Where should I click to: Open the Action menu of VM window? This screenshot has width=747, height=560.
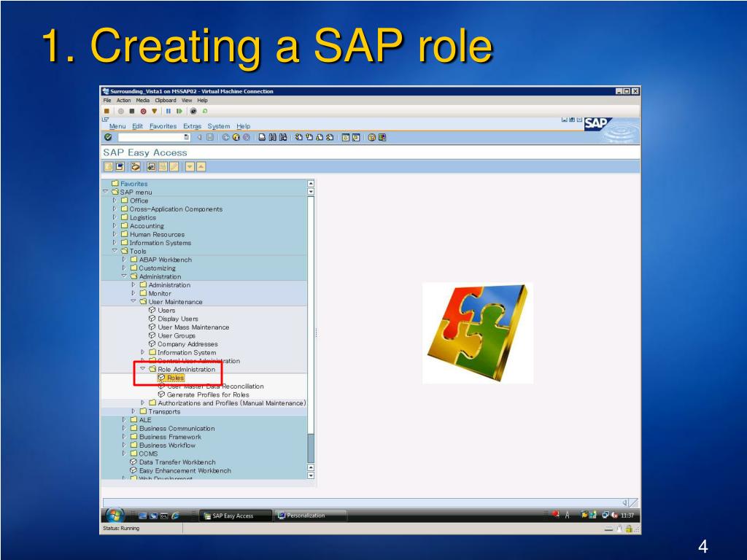click(123, 101)
